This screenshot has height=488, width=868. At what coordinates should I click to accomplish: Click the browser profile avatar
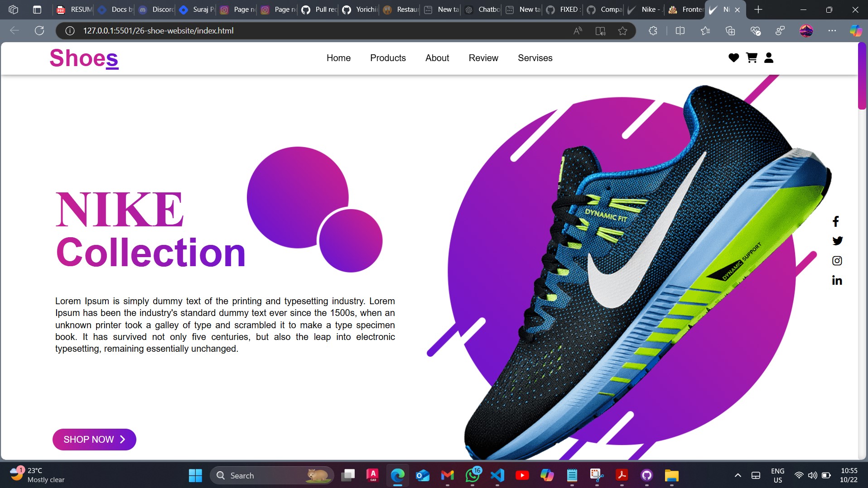pos(806,31)
